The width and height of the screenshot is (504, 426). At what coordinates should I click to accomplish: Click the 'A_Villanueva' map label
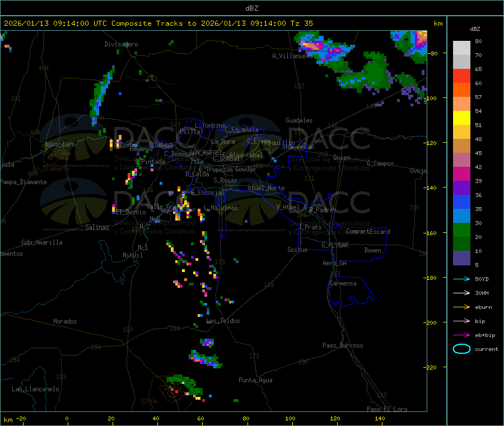tap(292, 56)
